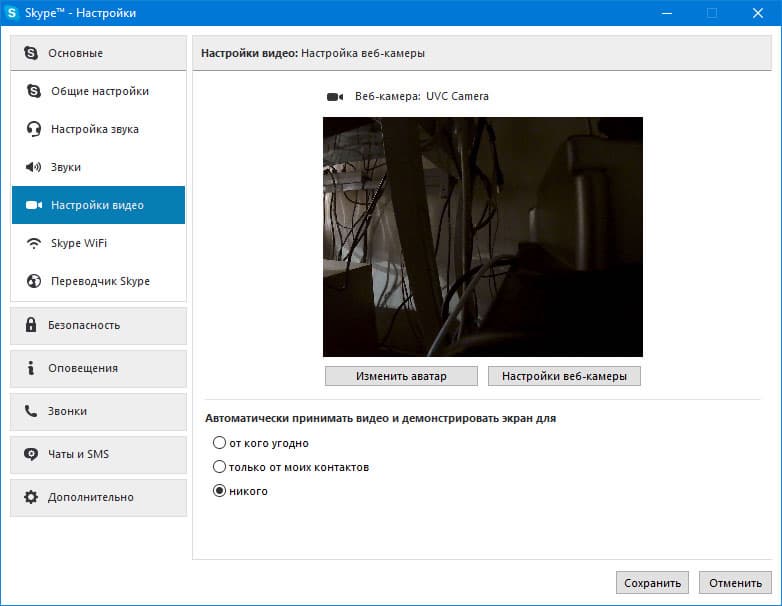Save changes with Сохранить button
Screen dimensions: 782x606
(652, 583)
